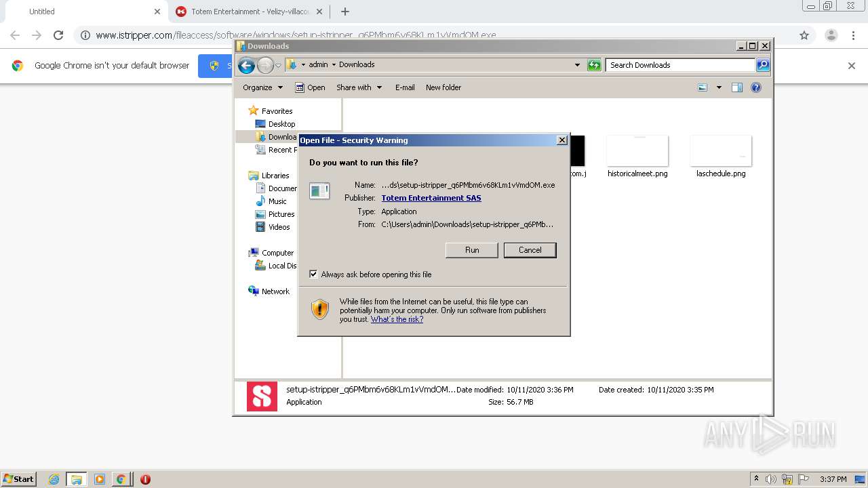Click the Chrome address bar URL
868x488 pixels.
pos(296,35)
